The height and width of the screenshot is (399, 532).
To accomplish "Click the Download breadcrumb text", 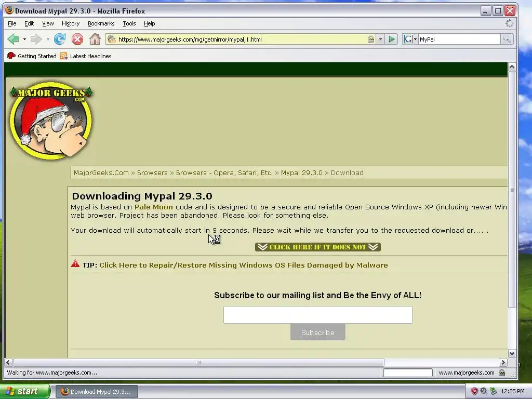I will [x=347, y=172].
